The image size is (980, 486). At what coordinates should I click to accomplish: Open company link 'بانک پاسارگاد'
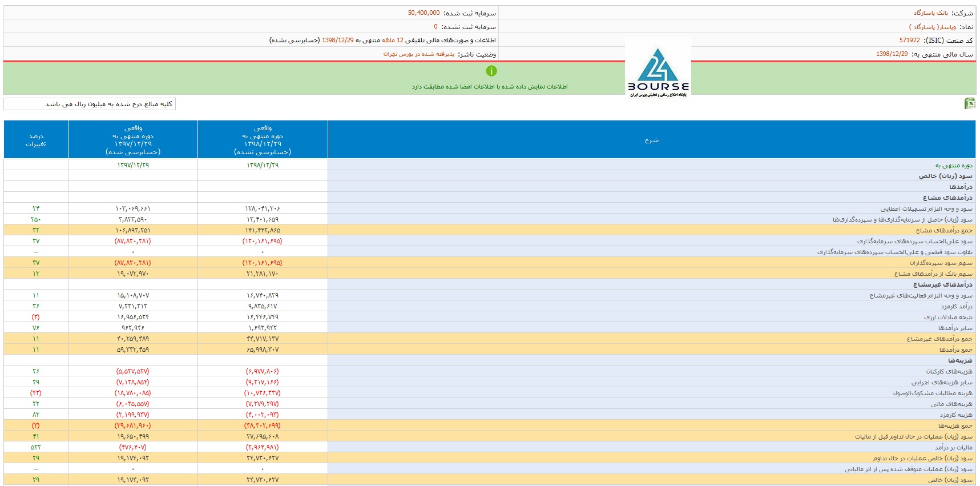tap(930, 13)
